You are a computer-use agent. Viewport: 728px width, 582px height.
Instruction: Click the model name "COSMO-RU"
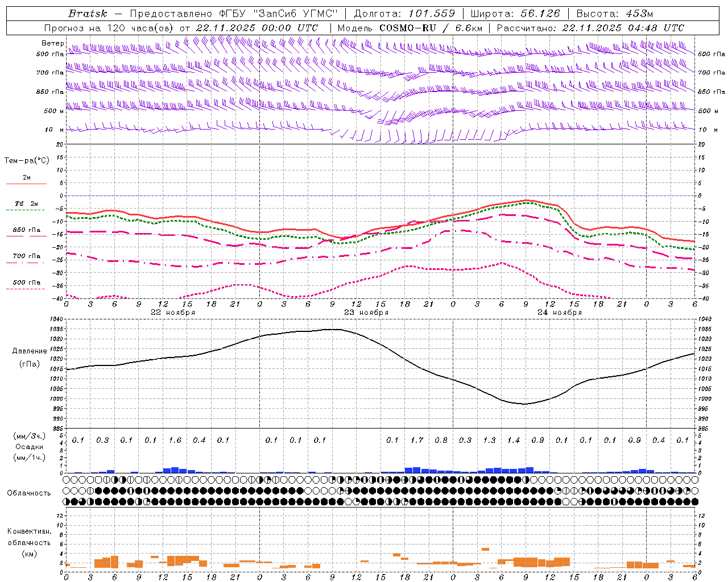click(x=407, y=28)
